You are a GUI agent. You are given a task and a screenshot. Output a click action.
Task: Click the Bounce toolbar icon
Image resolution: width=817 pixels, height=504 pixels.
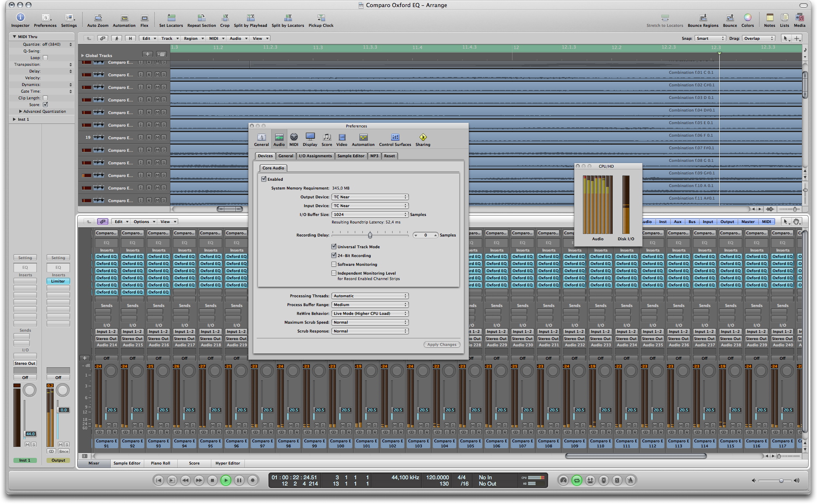[730, 18]
